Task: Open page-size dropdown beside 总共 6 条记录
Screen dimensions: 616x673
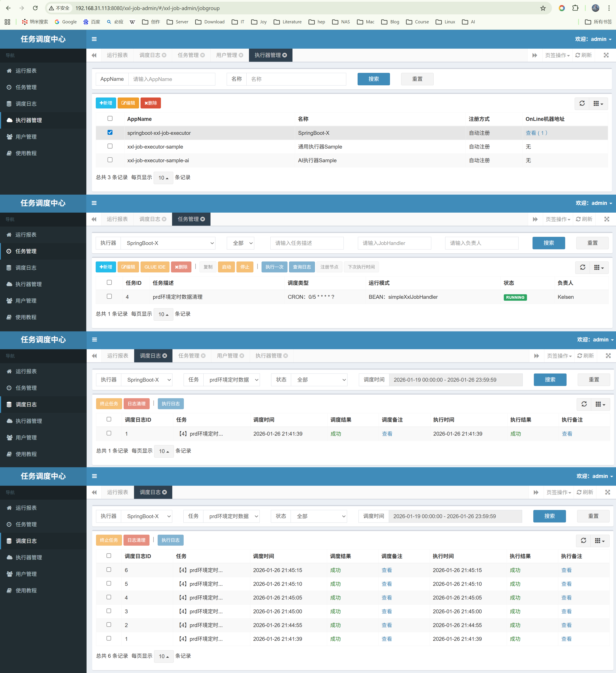Action: click(x=163, y=656)
